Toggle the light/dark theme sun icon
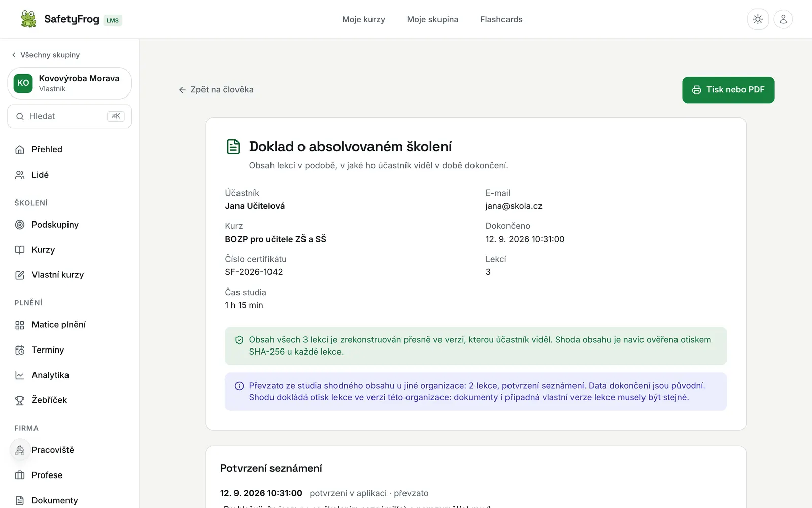The image size is (812, 508). coord(758,19)
